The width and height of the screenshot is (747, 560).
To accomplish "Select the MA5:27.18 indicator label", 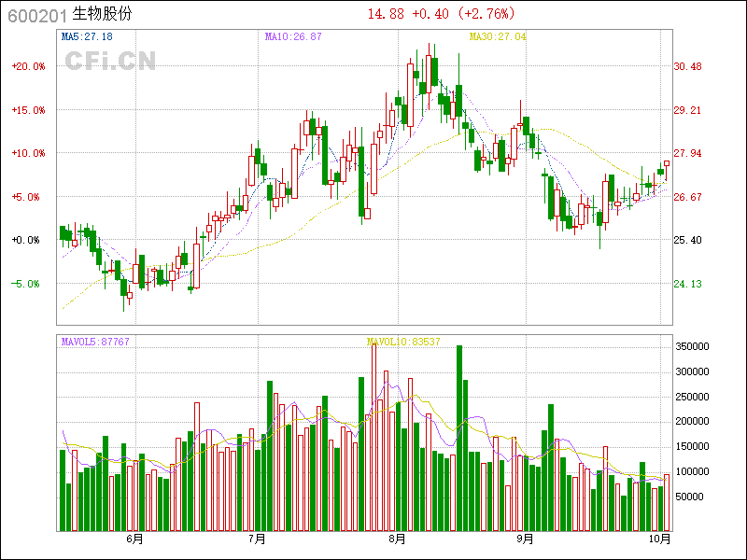I will (87, 37).
